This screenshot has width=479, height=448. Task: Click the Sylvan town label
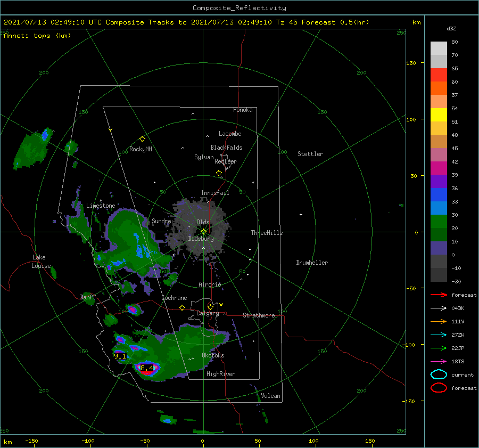tap(204, 157)
